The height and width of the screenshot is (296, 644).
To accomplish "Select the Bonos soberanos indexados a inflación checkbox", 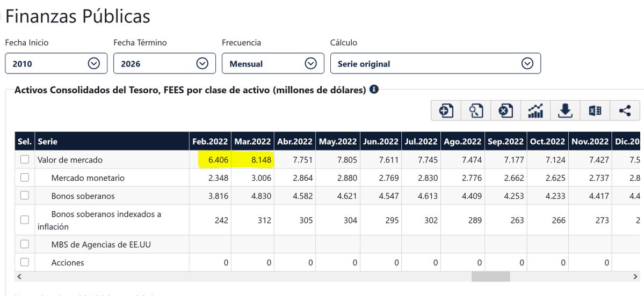I will point(25,219).
